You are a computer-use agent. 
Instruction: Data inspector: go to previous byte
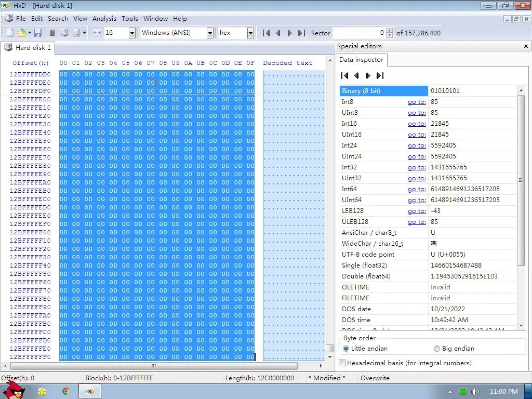(356, 76)
